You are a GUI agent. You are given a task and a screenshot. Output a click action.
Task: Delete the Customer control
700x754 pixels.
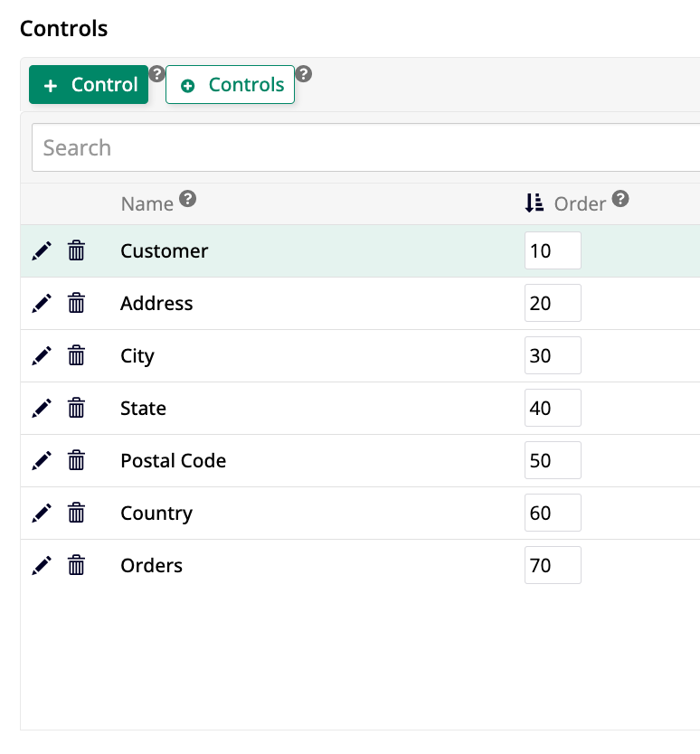(77, 250)
